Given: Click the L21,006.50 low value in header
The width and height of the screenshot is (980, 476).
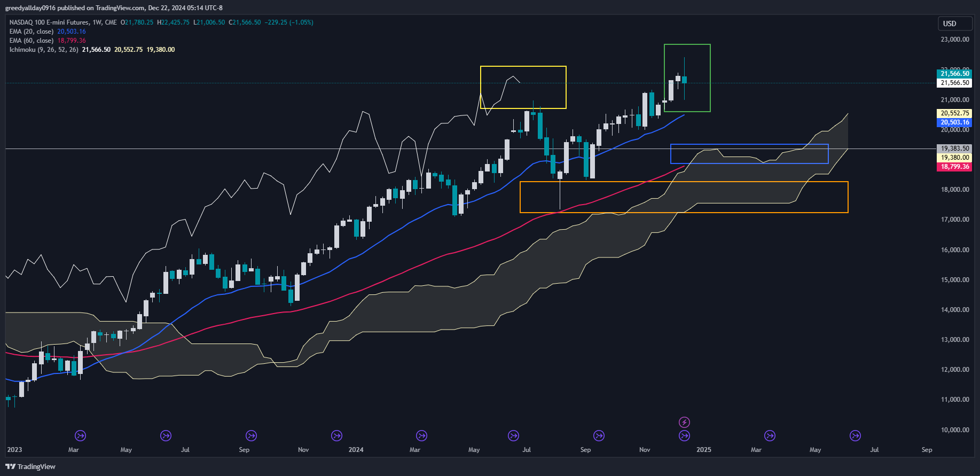Looking at the screenshot, I should click(x=209, y=22).
